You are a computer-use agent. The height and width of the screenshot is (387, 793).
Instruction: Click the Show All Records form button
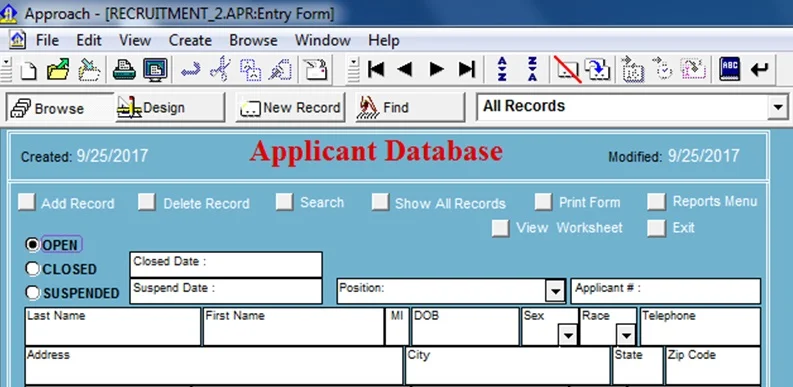pyautogui.click(x=380, y=202)
